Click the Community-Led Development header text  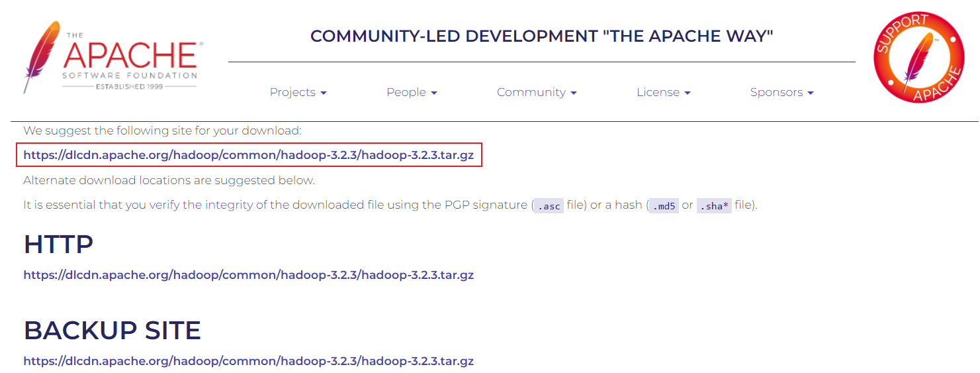tap(542, 36)
